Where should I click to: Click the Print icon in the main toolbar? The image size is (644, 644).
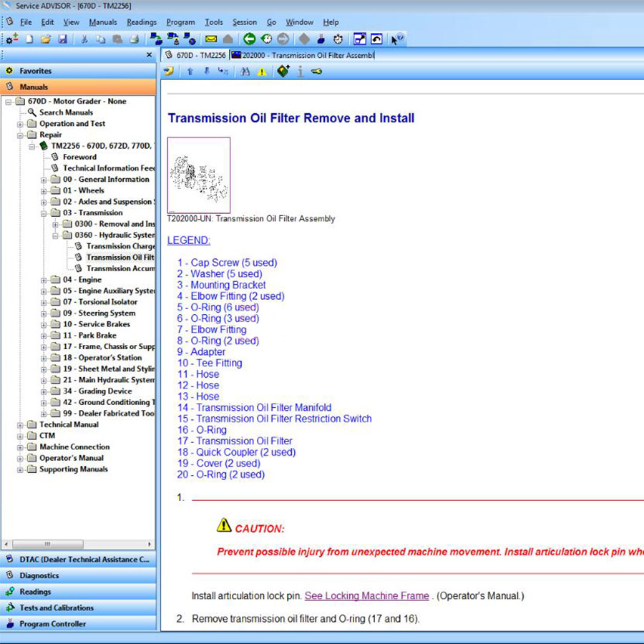[136, 39]
